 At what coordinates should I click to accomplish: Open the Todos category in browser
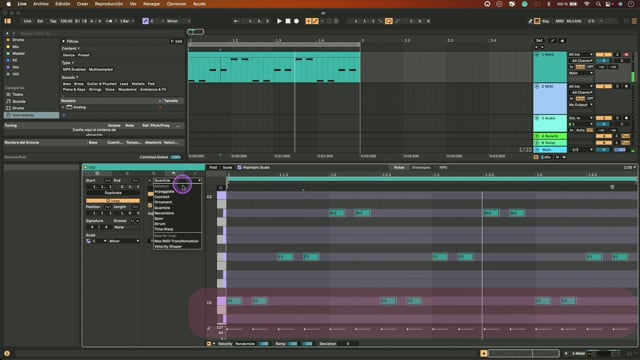[x=18, y=94]
